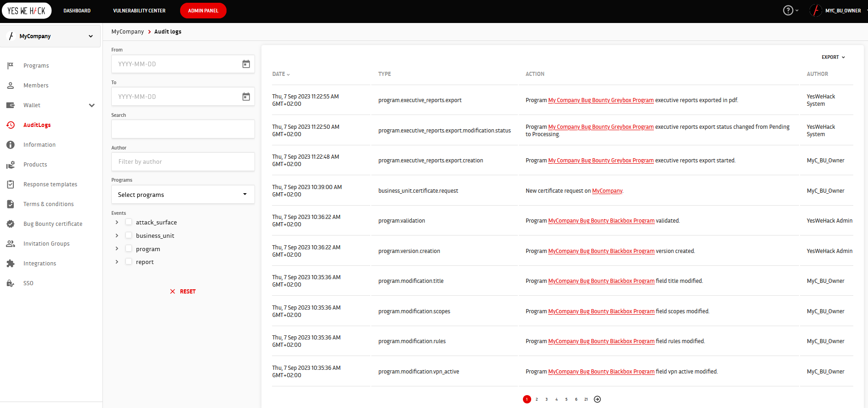The width and height of the screenshot is (868, 408).
Task: Open Blackbox Program link in rules modified row
Action: click(601, 341)
